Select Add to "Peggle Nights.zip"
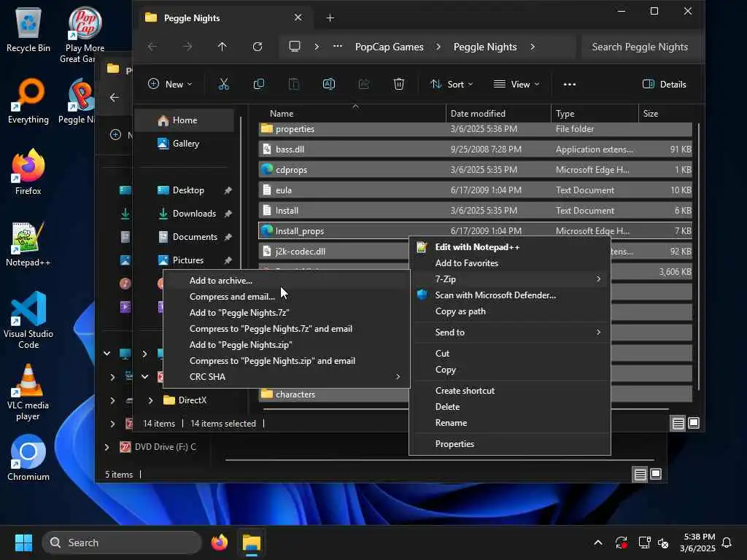The height and width of the screenshot is (560, 747). click(x=286, y=345)
